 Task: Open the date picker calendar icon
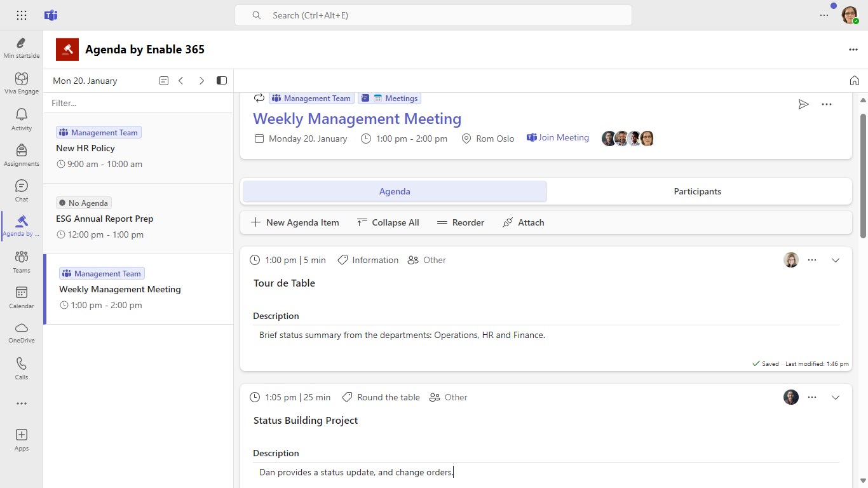coord(163,81)
